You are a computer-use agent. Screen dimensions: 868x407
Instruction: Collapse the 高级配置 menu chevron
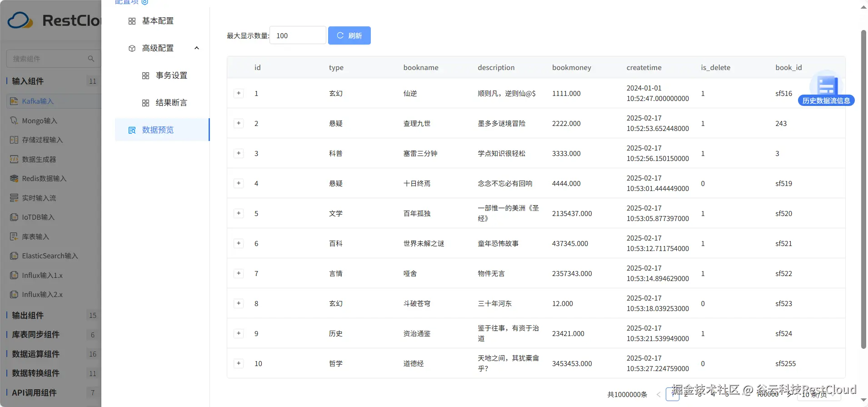click(x=197, y=48)
